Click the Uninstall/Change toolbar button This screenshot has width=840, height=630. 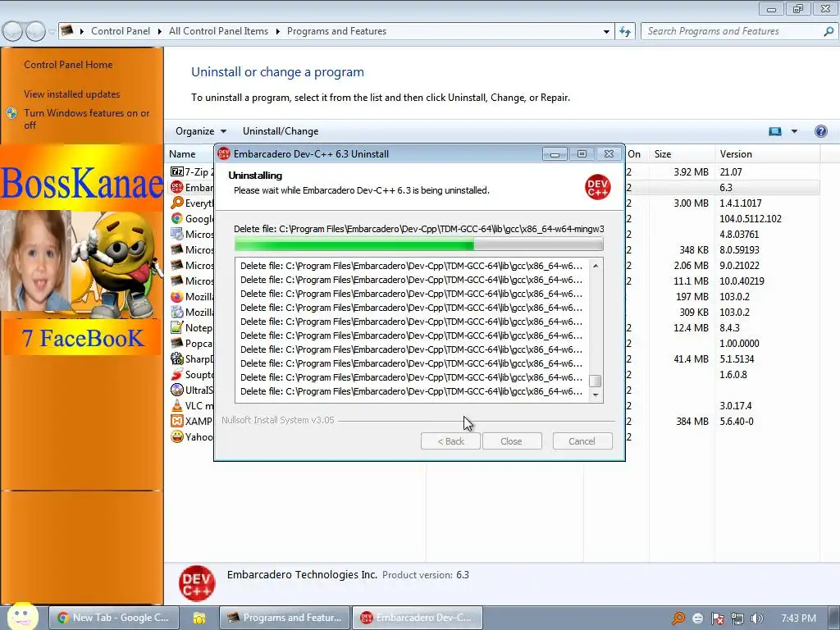click(281, 131)
